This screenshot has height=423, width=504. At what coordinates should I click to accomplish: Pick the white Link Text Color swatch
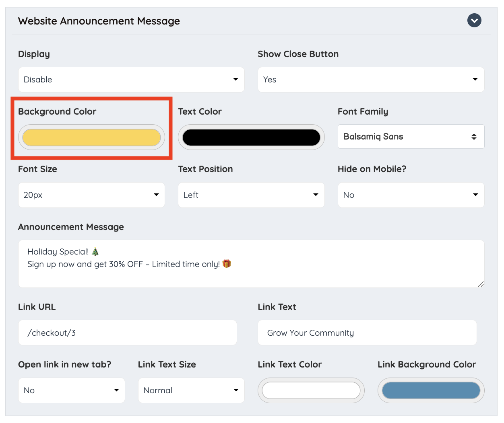[311, 390]
